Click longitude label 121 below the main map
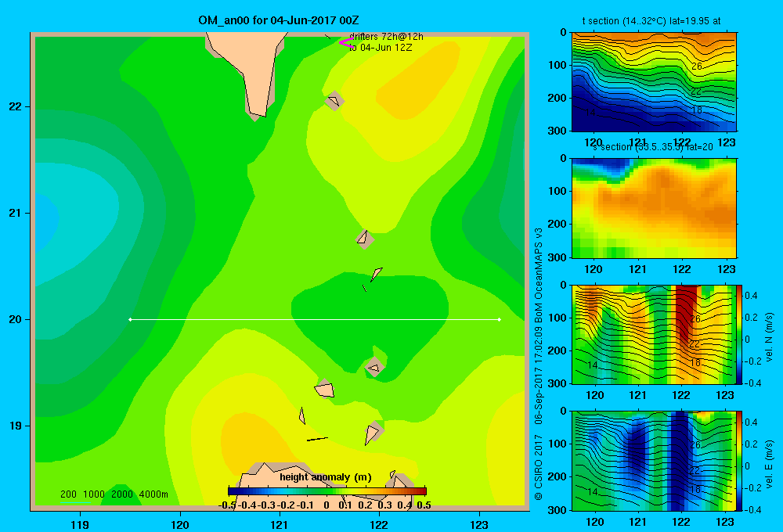783x532 pixels. [280, 524]
